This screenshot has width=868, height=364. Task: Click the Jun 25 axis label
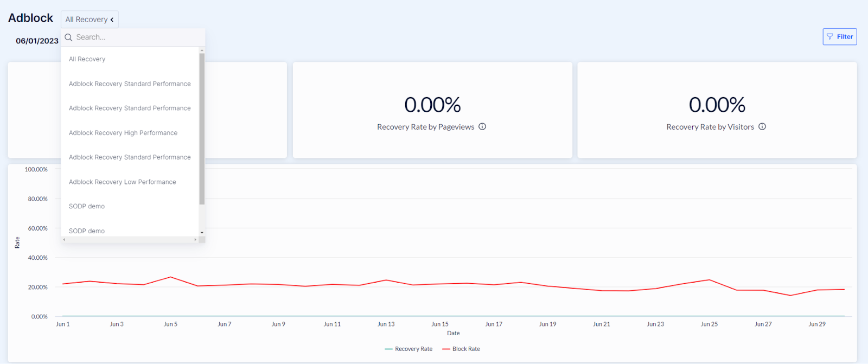point(709,324)
